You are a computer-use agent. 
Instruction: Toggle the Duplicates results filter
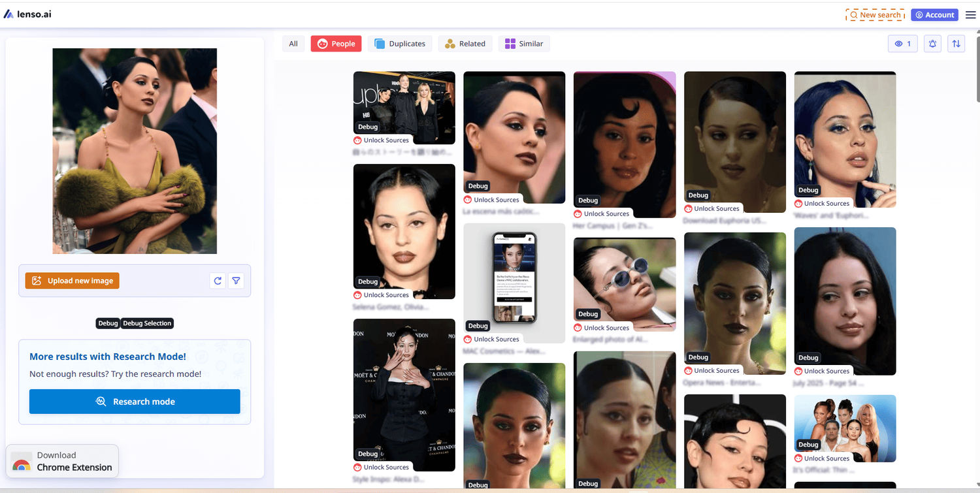(399, 43)
